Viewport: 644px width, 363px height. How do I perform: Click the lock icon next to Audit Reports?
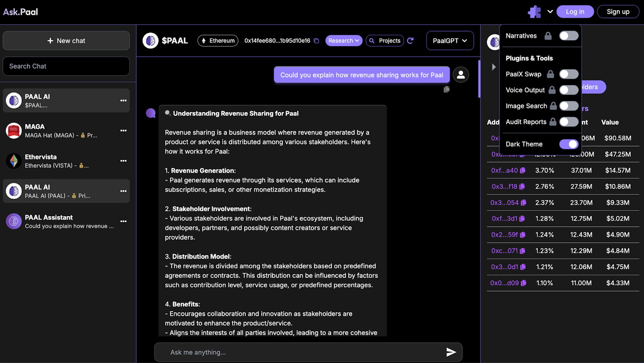coord(553,122)
